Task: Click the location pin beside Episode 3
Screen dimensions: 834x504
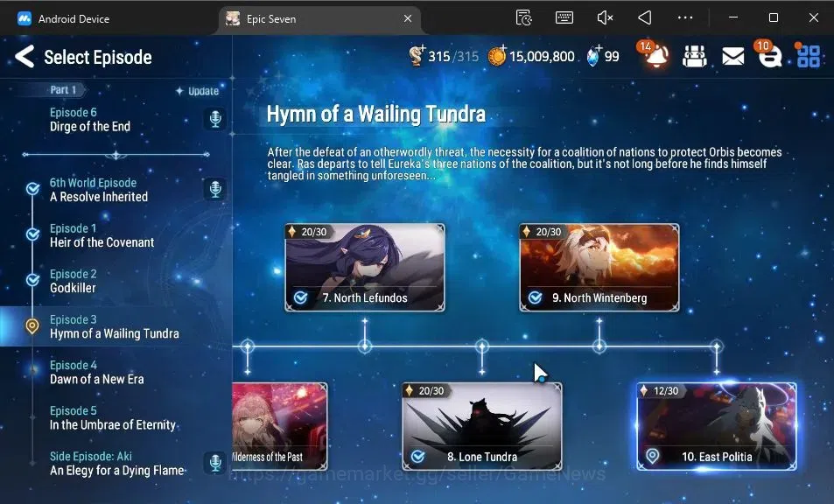Action: click(x=32, y=325)
